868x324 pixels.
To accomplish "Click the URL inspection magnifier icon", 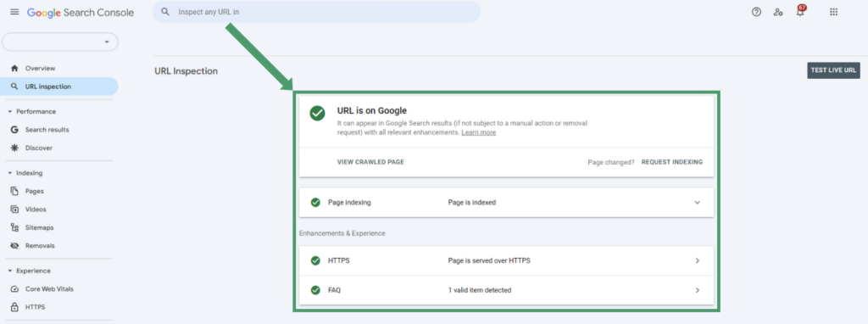I will 15,87.
